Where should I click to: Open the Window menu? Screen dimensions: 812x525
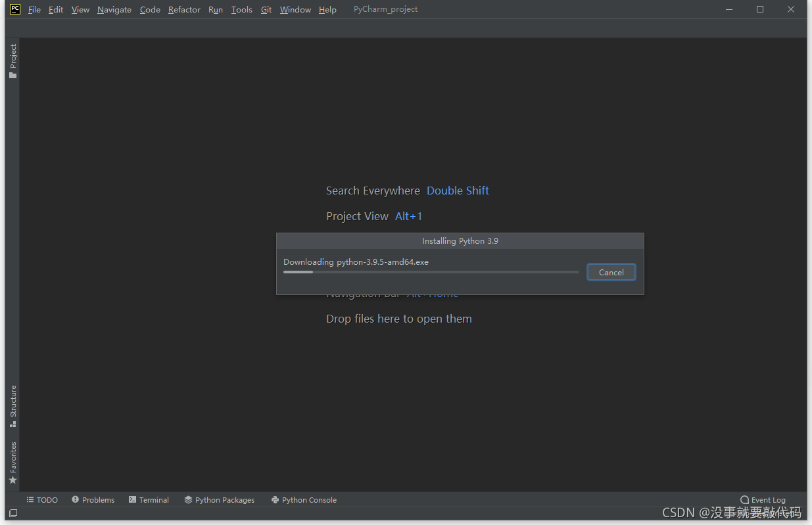tap(295, 9)
